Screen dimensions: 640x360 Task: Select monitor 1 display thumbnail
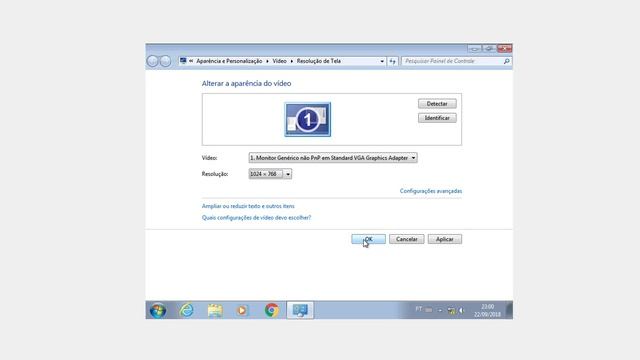tap(308, 120)
